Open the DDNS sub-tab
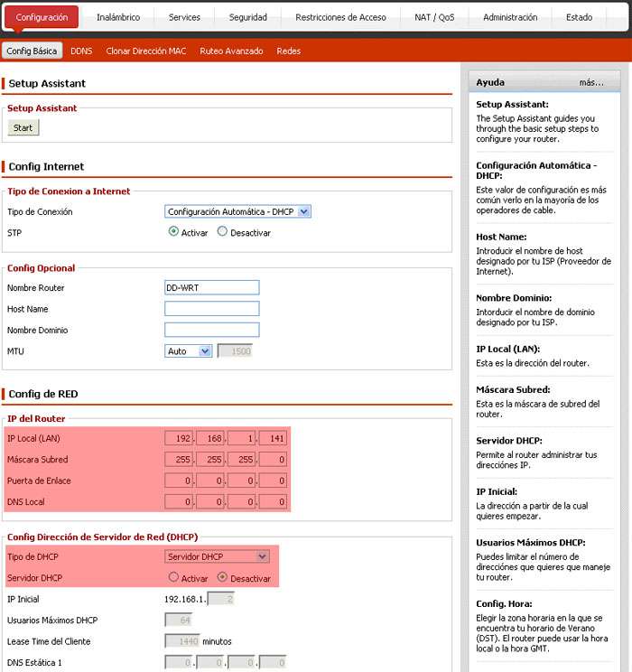The width and height of the screenshot is (632, 672). coord(81,51)
